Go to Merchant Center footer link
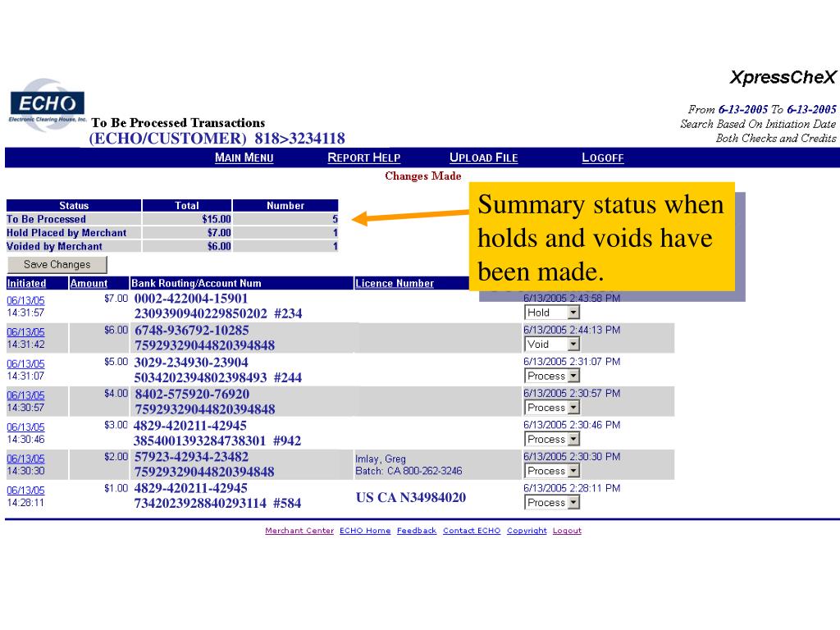The height and width of the screenshot is (630, 840). 299,531
